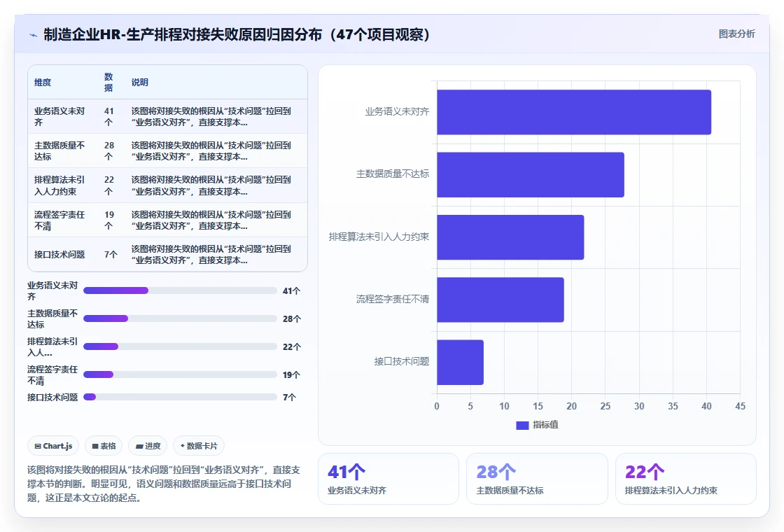This screenshot has height=532, width=784.
Task: Click the summary paragraph starting 该图将对接失败
Action: point(164,484)
